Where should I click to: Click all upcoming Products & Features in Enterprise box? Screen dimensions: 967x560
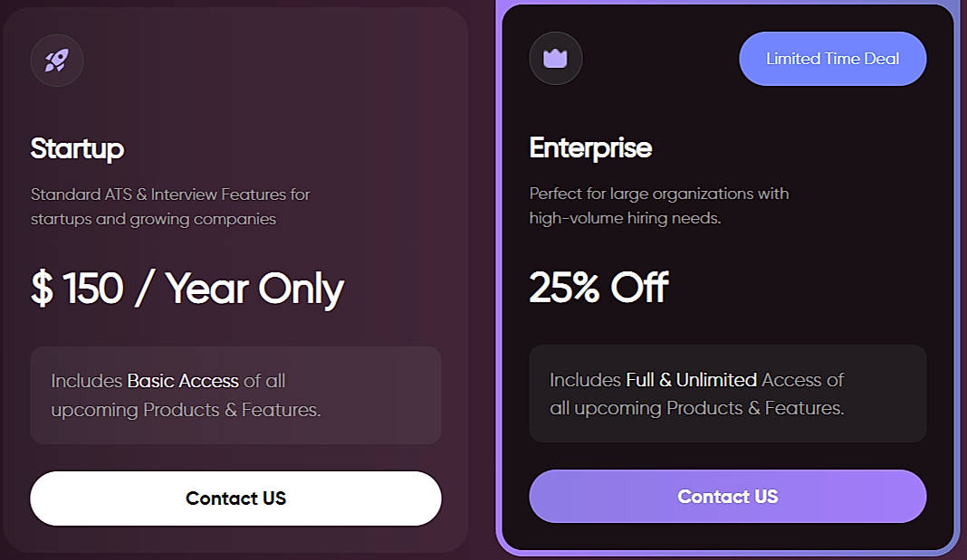coord(696,408)
